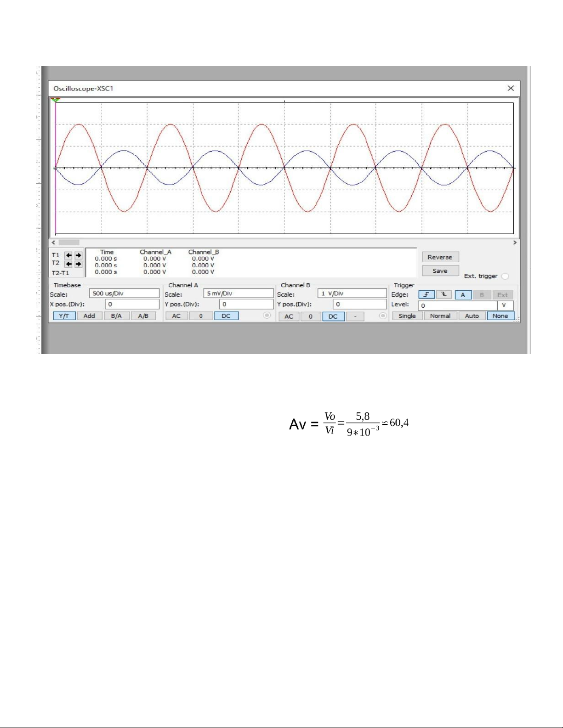Set Channel B coupling to DC
This screenshot has width=563, height=728.
[333, 316]
